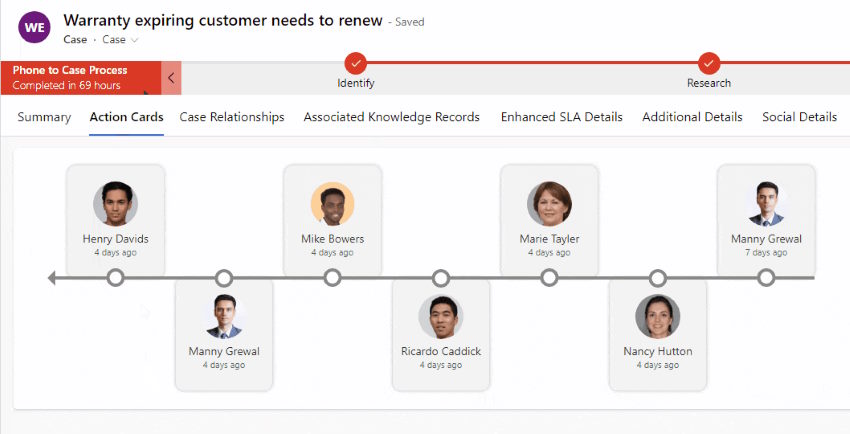The image size is (850, 434).
Task: Click the Phone to Case Process banner
Action: (81, 78)
